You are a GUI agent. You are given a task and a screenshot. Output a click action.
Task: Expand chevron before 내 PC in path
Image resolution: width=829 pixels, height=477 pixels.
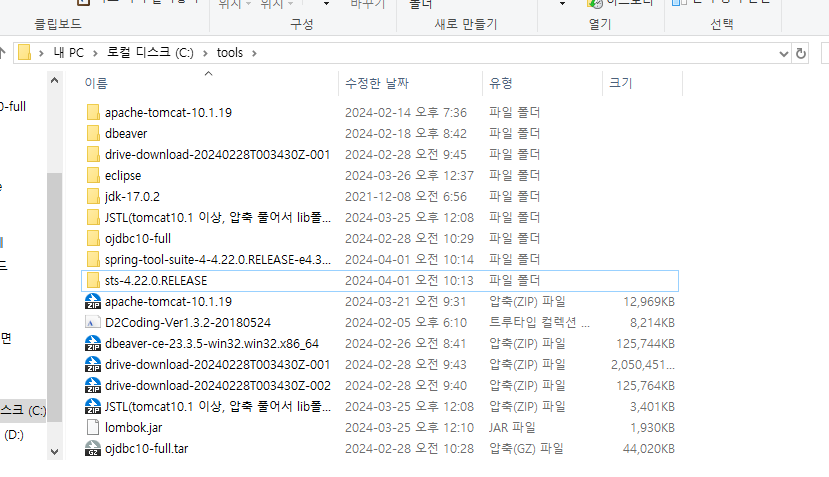pos(41,53)
